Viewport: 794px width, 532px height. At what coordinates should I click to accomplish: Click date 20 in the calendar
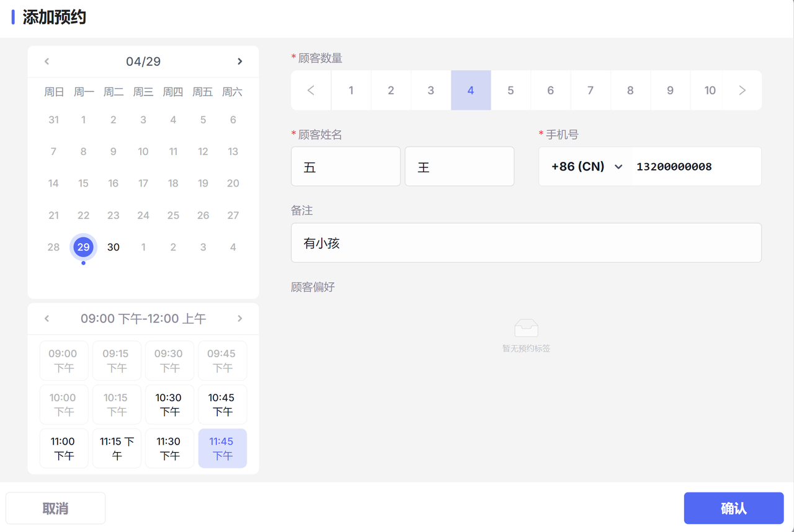pos(233,184)
